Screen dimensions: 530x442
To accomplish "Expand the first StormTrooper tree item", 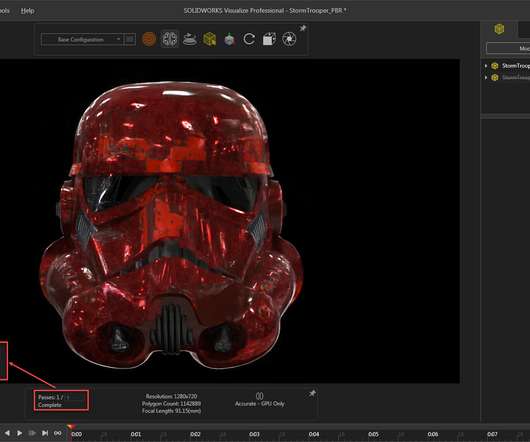I will pos(486,66).
